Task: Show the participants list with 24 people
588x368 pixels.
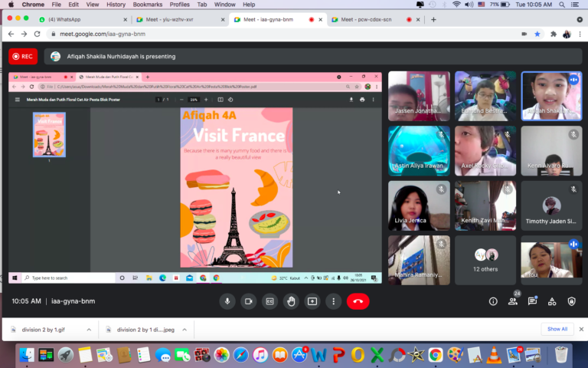Action: point(513,301)
